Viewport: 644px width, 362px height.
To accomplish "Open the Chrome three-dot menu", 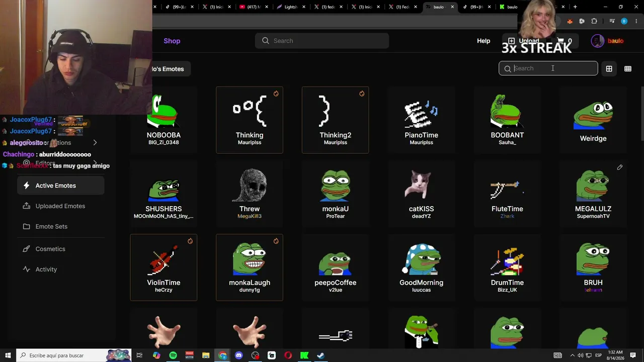I will pos(636,21).
